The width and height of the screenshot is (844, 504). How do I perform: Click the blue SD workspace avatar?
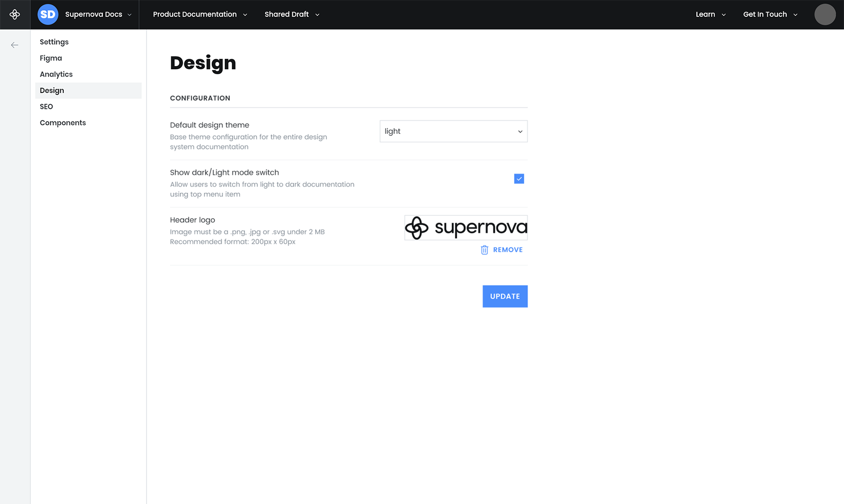coord(48,14)
